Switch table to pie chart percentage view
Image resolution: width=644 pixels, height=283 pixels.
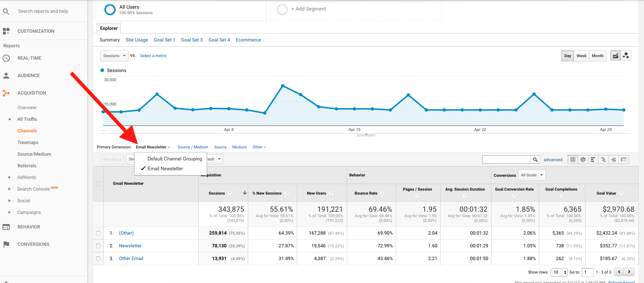[x=583, y=160]
